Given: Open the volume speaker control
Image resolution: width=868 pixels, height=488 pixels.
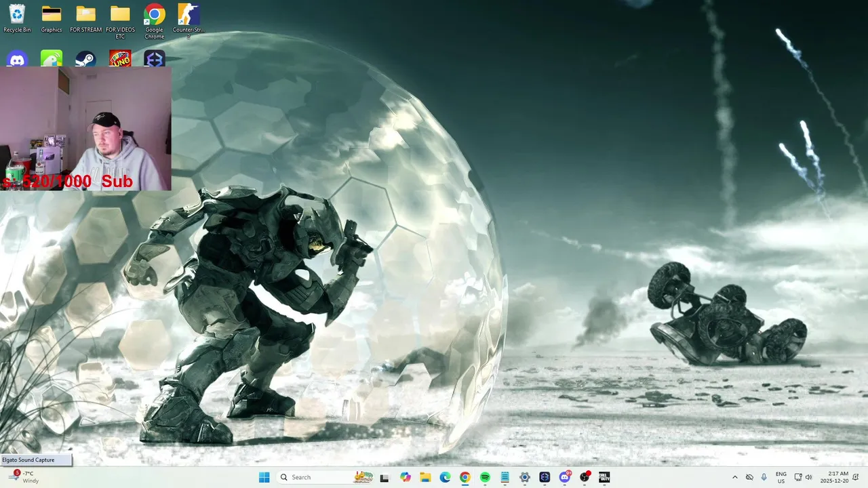Looking at the screenshot, I should pyautogui.click(x=808, y=477).
